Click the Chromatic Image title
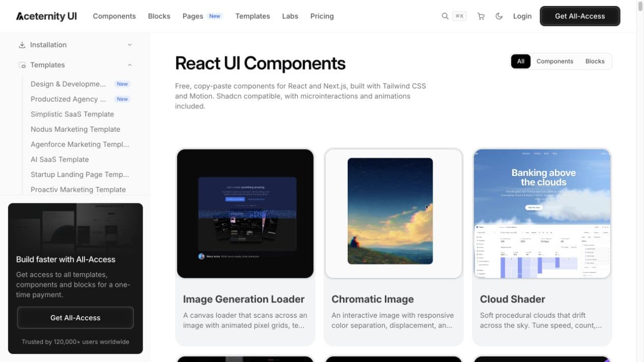Viewport: 644px width, 362px height. [x=373, y=299]
